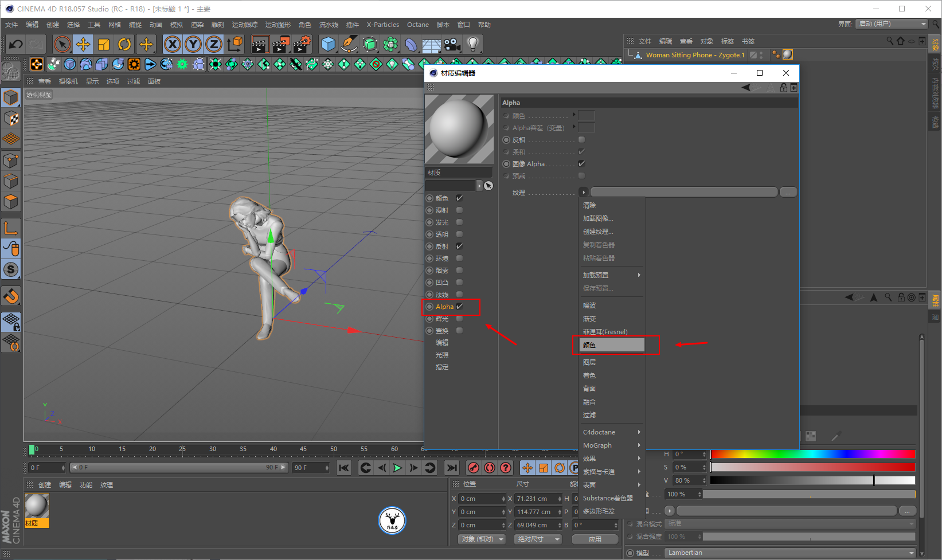Viewport: 942px width, 560px height.
Task: Enable the 透明 channel checkbox
Action: (x=459, y=234)
